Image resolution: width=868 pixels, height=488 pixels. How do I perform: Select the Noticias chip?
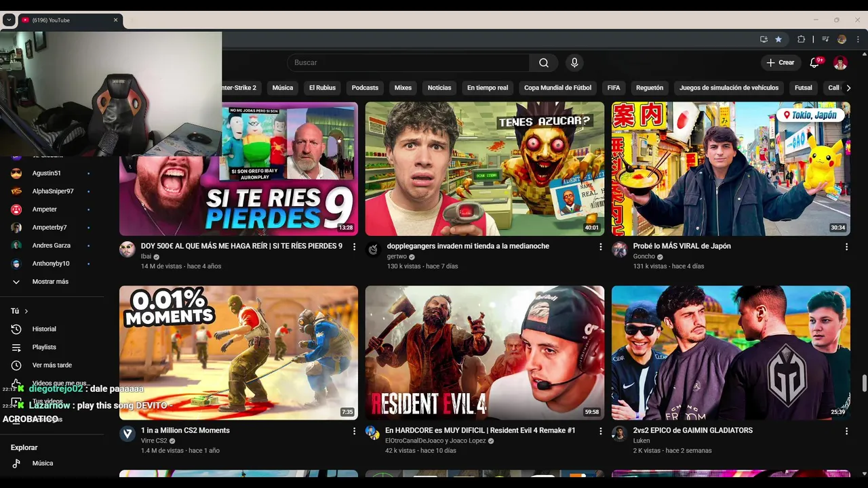point(439,87)
